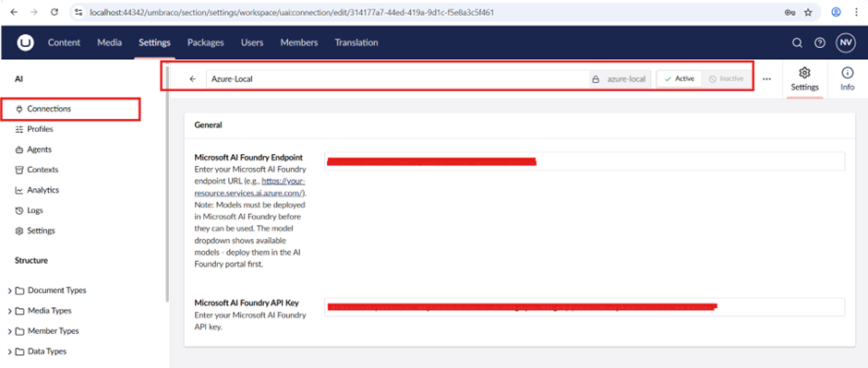Viewport: 868px width, 368px height.
Task: Open the backoffice search icon
Action: point(797,43)
